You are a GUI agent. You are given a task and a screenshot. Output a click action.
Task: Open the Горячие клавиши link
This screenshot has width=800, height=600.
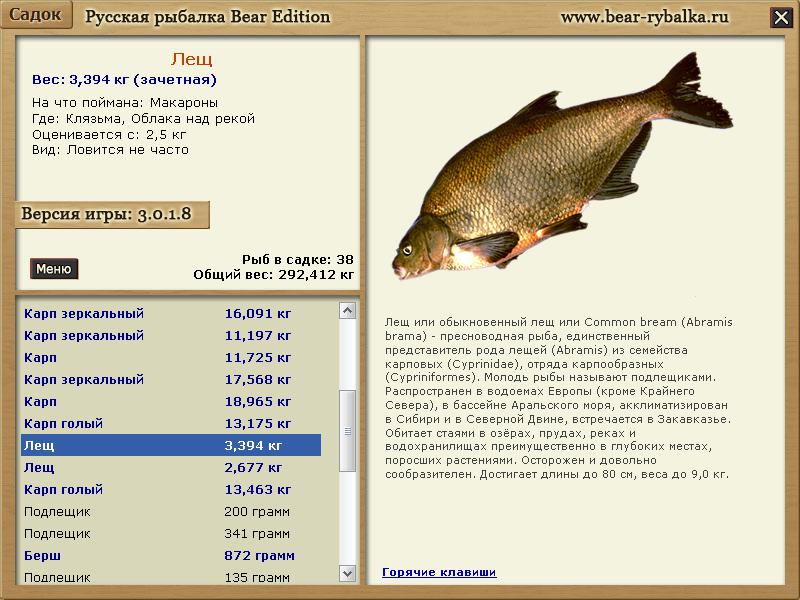pos(439,572)
